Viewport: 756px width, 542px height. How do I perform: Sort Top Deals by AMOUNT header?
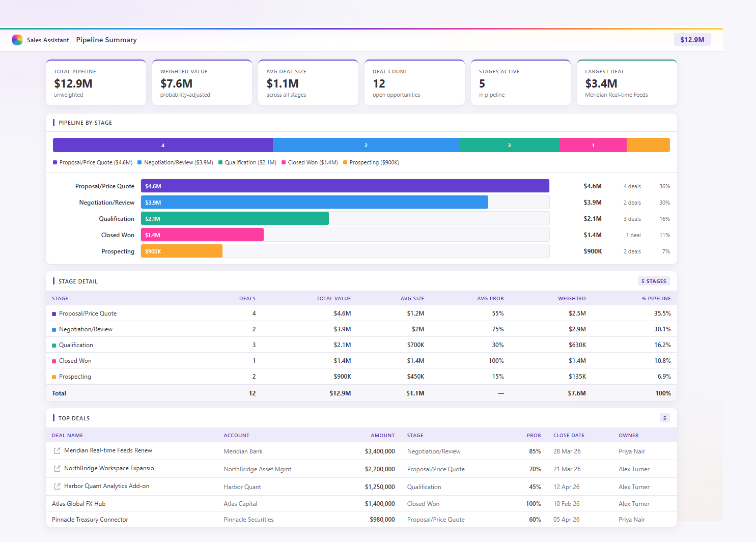click(383, 436)
